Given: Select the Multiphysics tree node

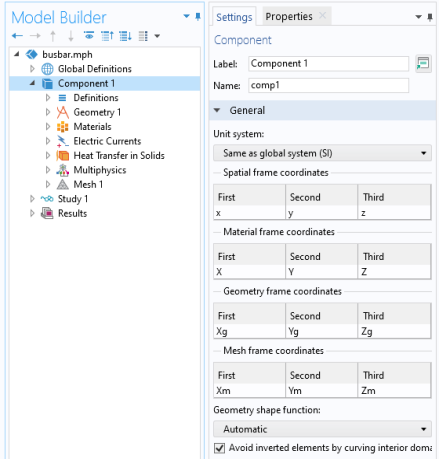Looking at the screenshot, I should [x=100, y=170].
